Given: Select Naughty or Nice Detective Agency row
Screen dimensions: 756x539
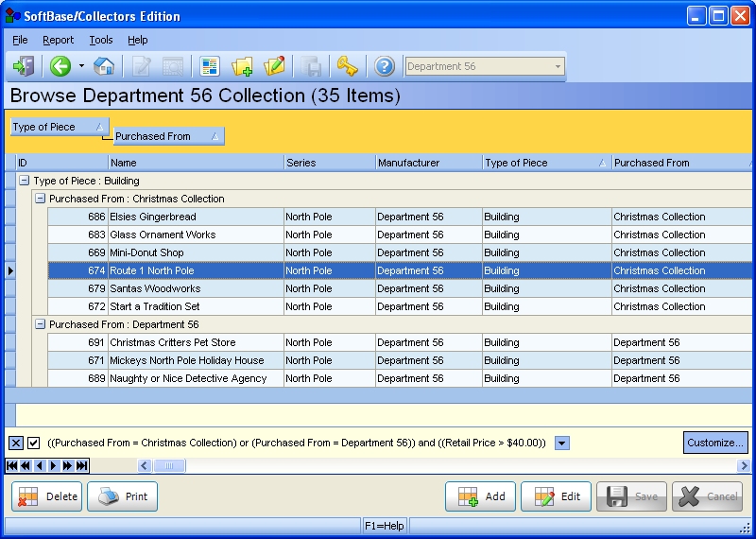Looking at the screenshot, I should 400,378.
